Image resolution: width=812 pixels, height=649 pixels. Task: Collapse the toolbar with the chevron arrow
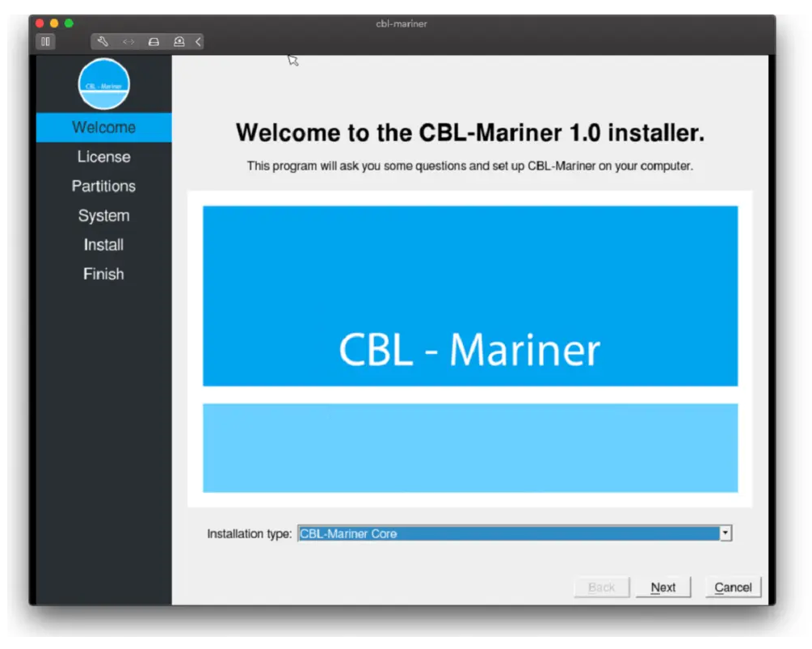[x=198, y=41]
